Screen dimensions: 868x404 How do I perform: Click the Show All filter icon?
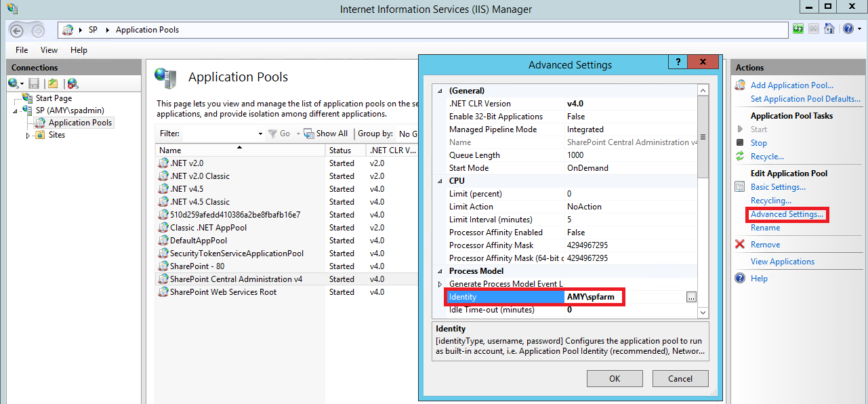pyautogui.click(x=309, y=134)
